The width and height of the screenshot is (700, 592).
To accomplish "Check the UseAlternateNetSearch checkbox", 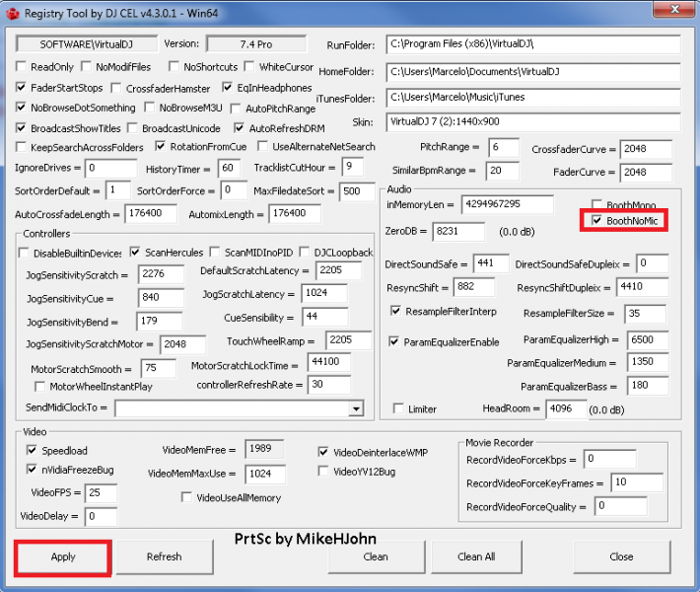I will tap(262, 146).
